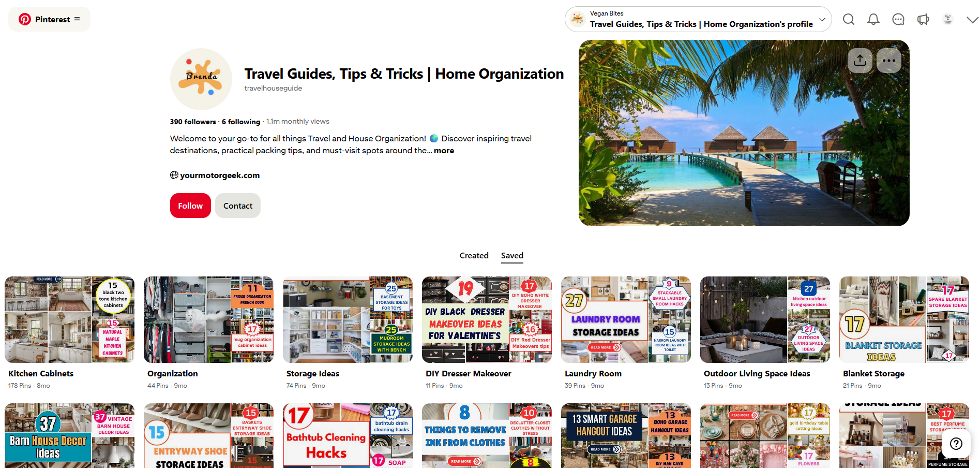This screenshot has height=468, width=980.
Task: Open the user avatar in header
Action: tap(948, 19)
